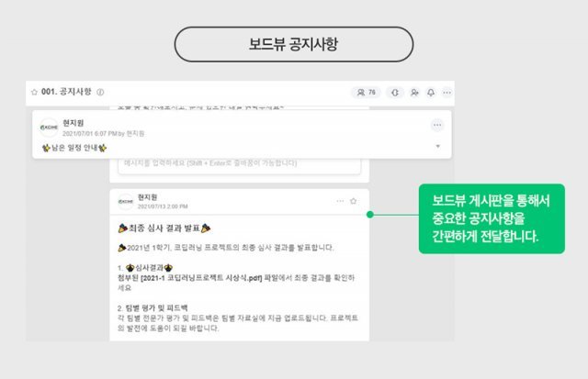Open author name 현지원 on 07/13 post
Viewport: 588px width, 379px height.
point(147,197)
